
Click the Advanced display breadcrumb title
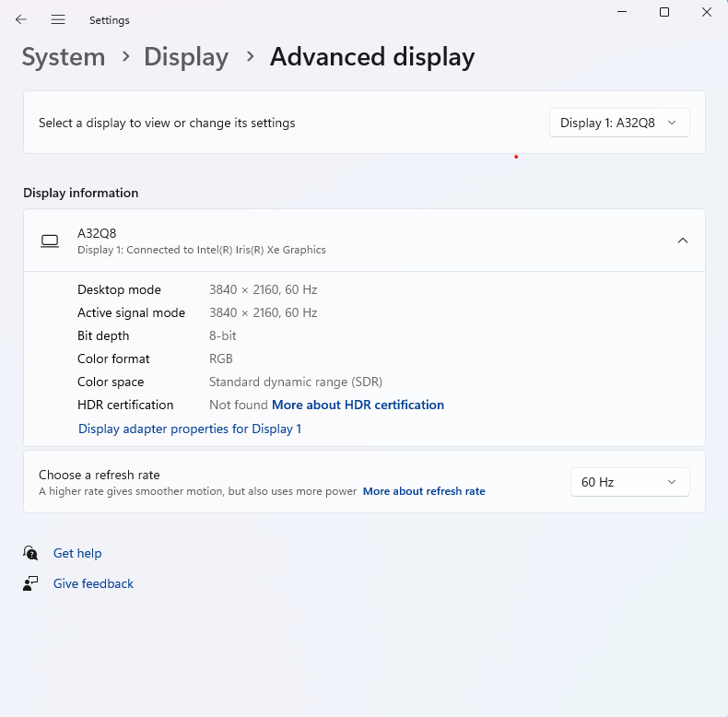[372, 57]
